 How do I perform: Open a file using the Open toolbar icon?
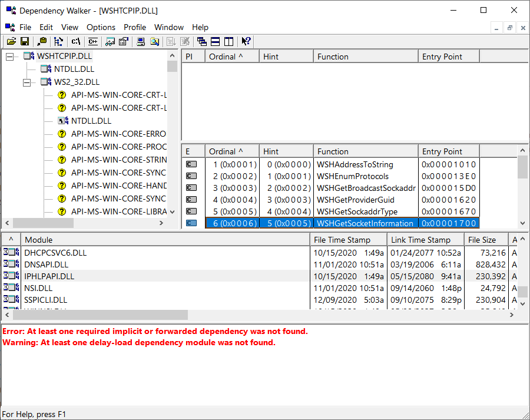pyautogui.click(x=11, y=41)
